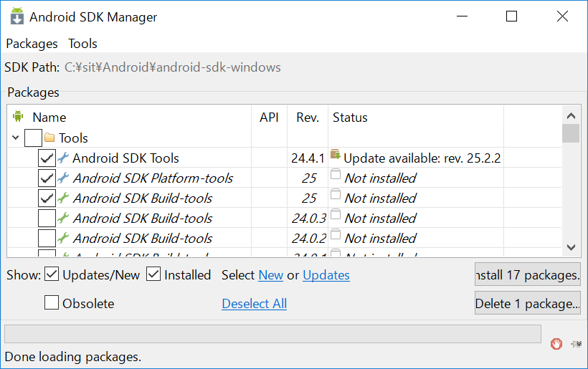Click revision 24.4.1 cell
The height and width of the screenshot is (369, 588).
308,158
